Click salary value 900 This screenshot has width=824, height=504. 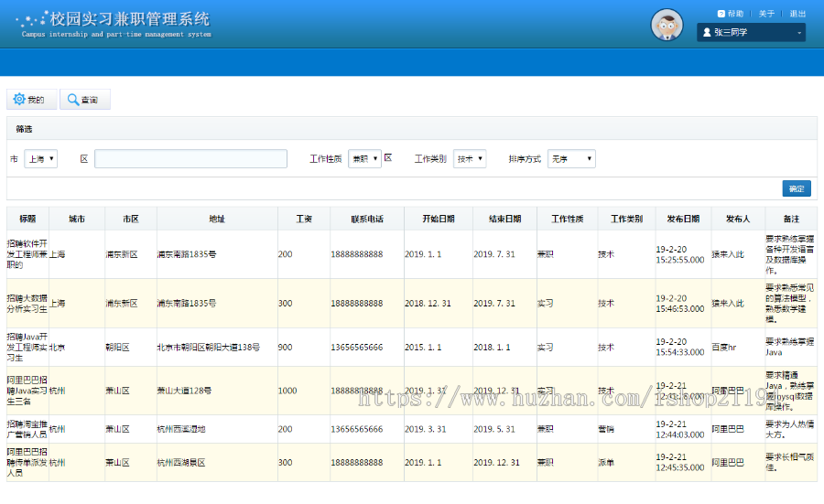(286, 347)
